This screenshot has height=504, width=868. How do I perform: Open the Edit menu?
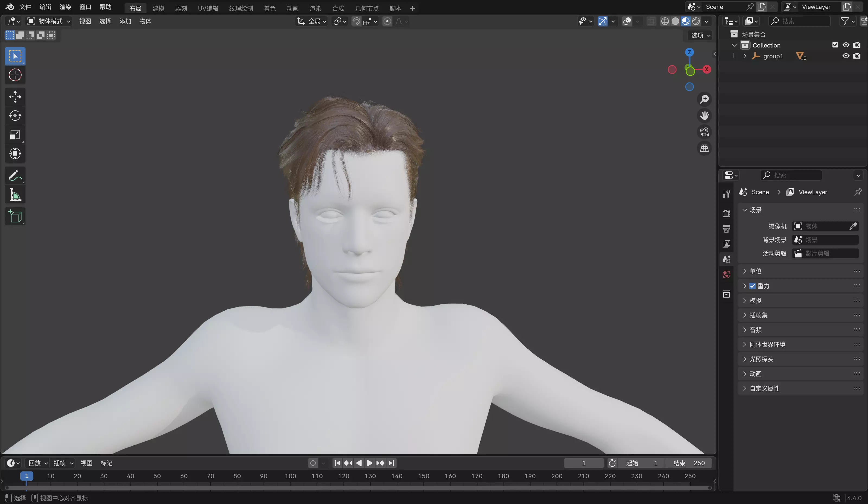45,7
